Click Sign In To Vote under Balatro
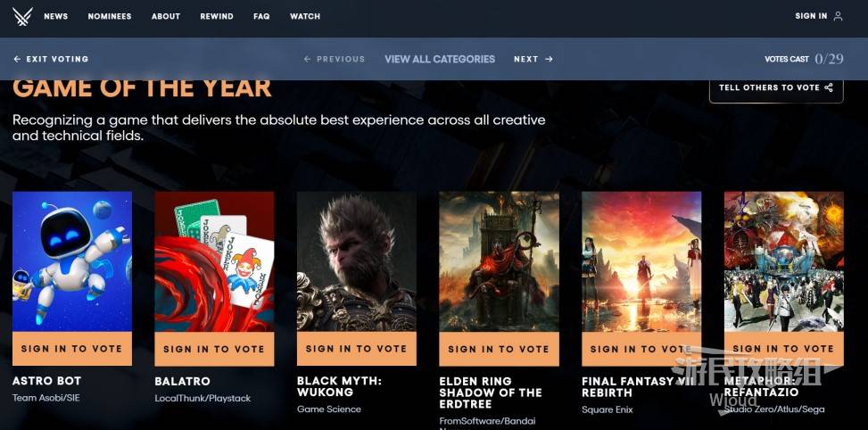 (214, 349)
